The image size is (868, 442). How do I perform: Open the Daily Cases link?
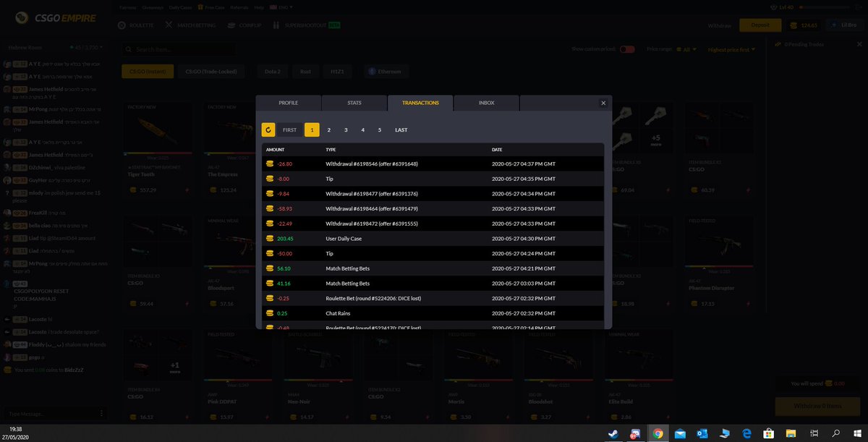[181, 7]
